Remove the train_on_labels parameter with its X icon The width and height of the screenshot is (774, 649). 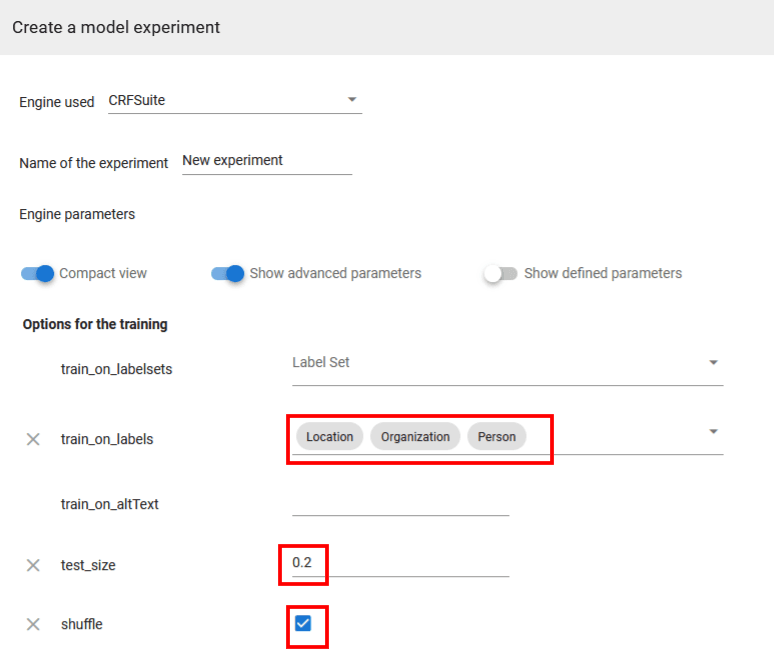(33, 439)
